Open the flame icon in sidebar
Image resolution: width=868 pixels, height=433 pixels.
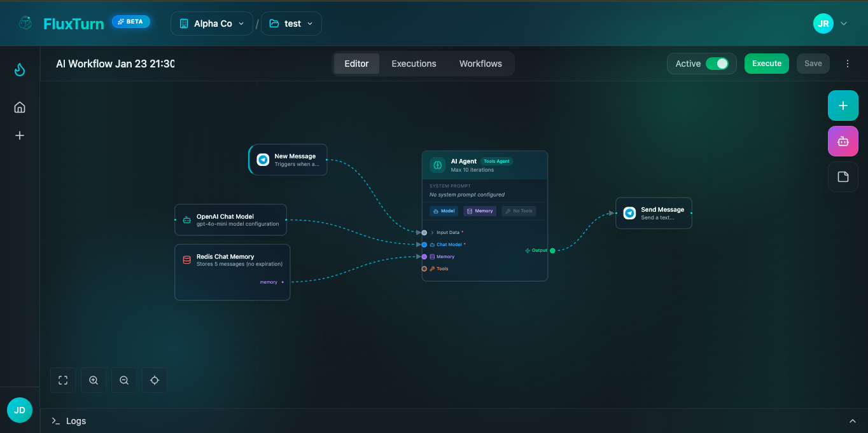(x=20, y=69)
